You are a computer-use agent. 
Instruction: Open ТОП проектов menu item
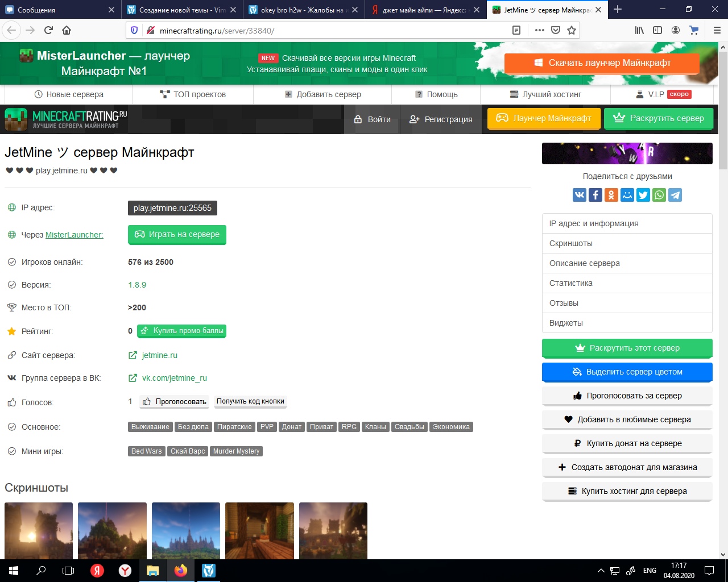[193, 94]
